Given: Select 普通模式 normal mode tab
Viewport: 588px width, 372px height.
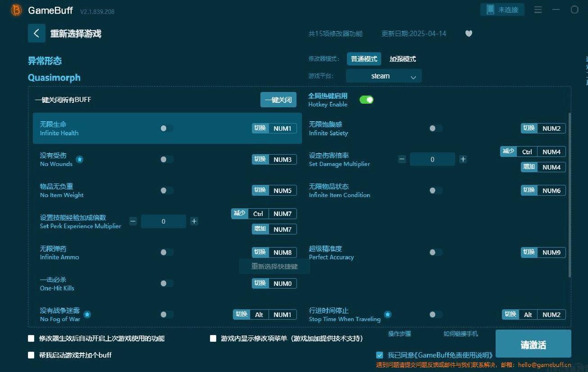Looking at the screenshot, I should (364, 59).
